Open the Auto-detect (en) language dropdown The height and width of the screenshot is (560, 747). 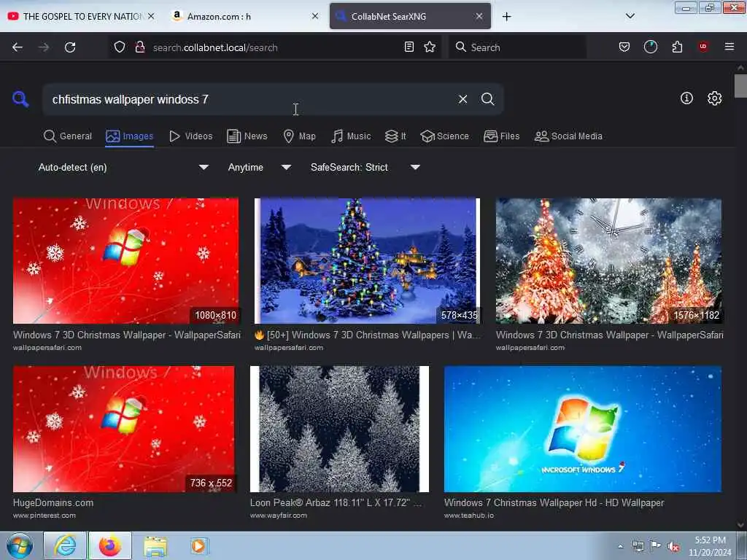(123, 167)
